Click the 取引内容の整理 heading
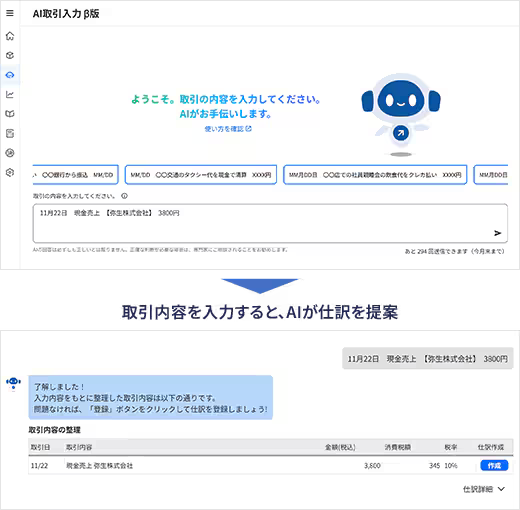520x510 pixels. [x=54, y=430]
